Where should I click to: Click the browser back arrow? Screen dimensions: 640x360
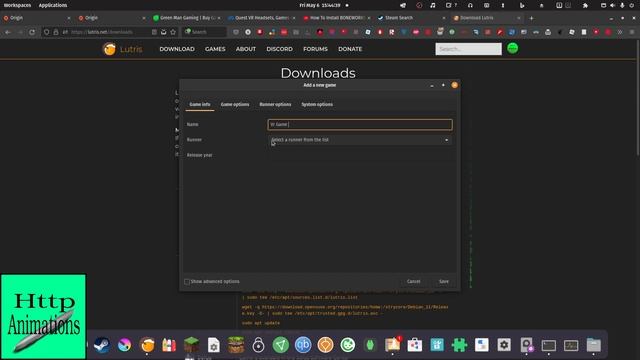[x=8, y=32]
